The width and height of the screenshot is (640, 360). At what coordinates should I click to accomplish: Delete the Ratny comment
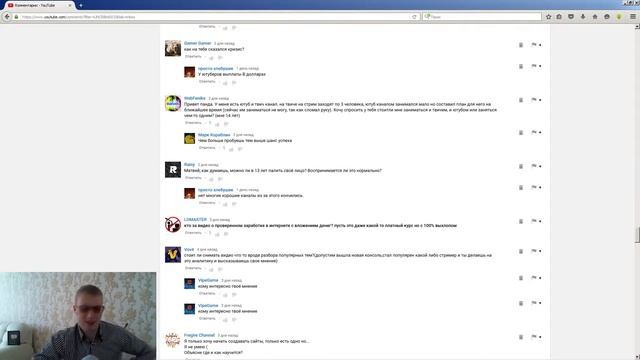tap(521, 167)
